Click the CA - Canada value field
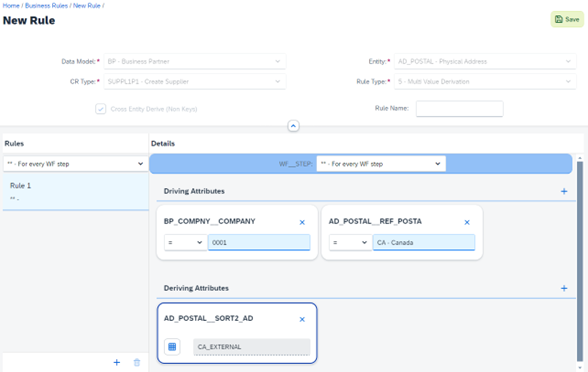The height and width of the screenshot is (372, 588). coord(424,242)
